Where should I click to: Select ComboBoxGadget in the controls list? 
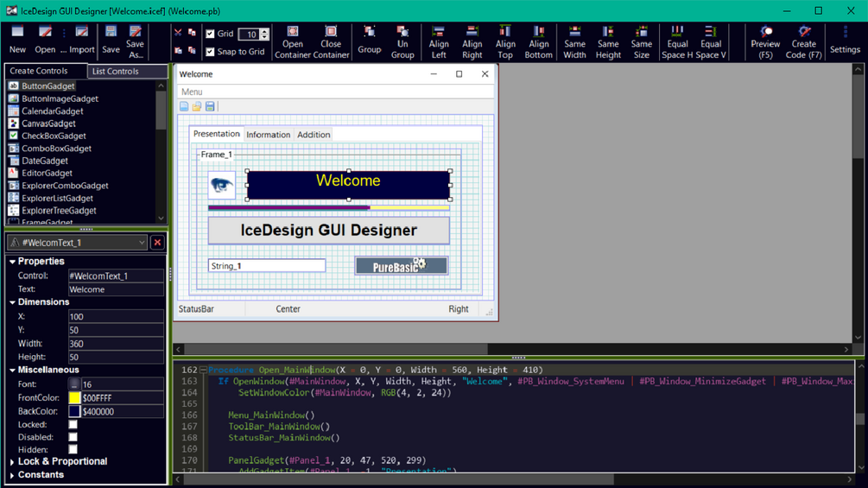(56, 149)
